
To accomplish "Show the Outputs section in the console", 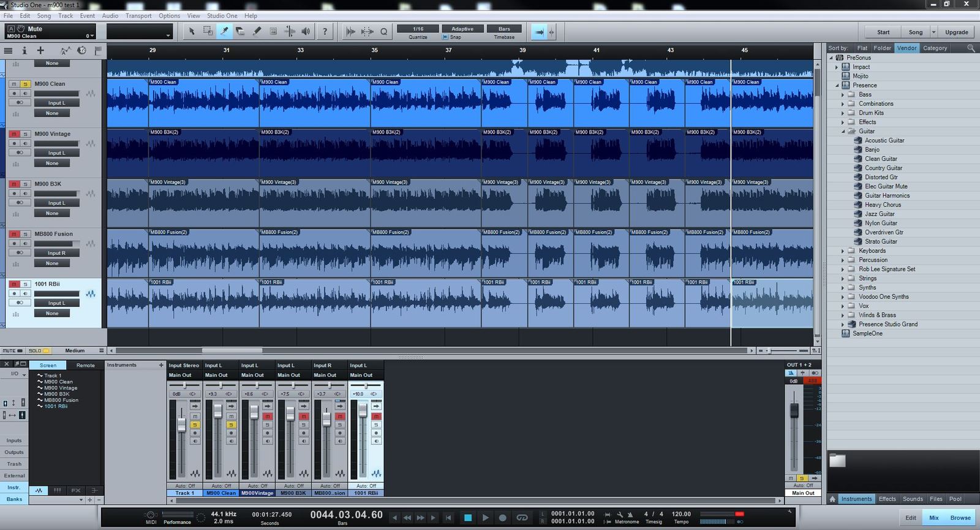I will point(14,452).
